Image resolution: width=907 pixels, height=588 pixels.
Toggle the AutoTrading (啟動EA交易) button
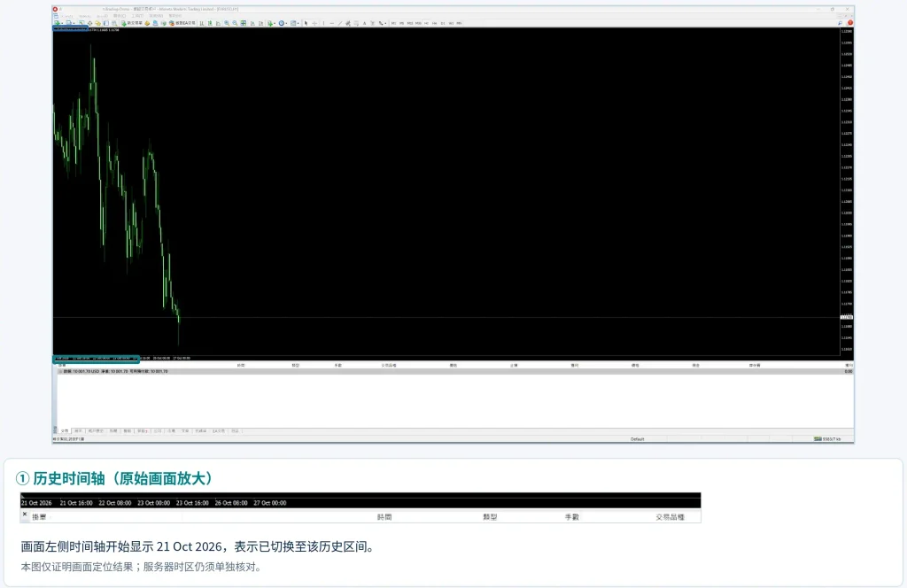pos(182,23)
